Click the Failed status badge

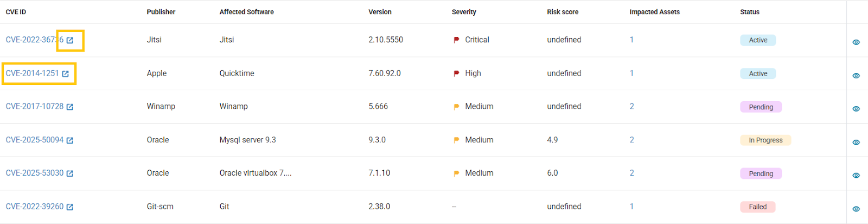click(x=758, y=207)
